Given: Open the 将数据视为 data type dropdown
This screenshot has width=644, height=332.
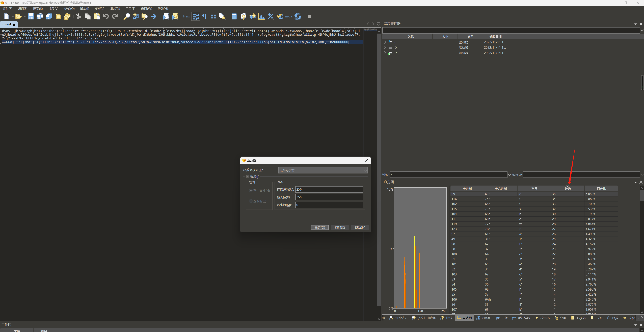Looking at the screenshot, I should tap(323, 170).
